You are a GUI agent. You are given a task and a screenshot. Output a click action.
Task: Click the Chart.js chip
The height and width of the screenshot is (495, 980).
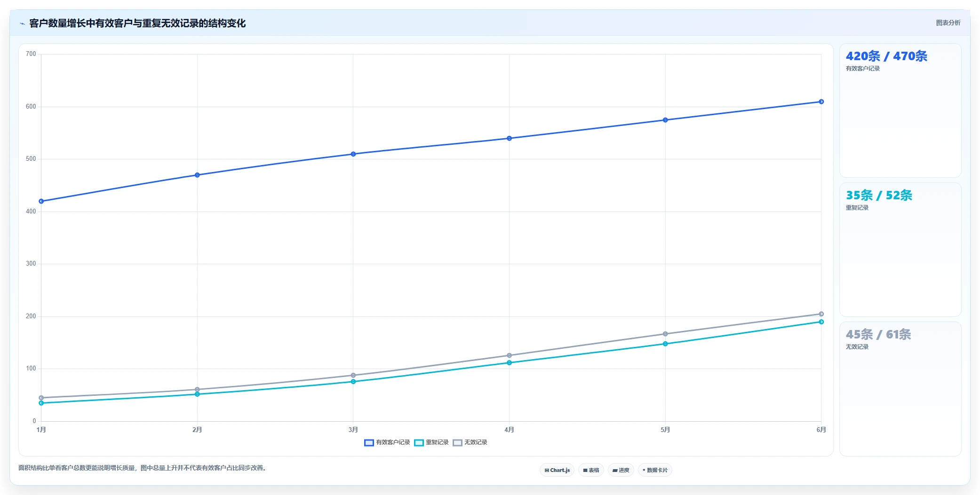[557, 470]
